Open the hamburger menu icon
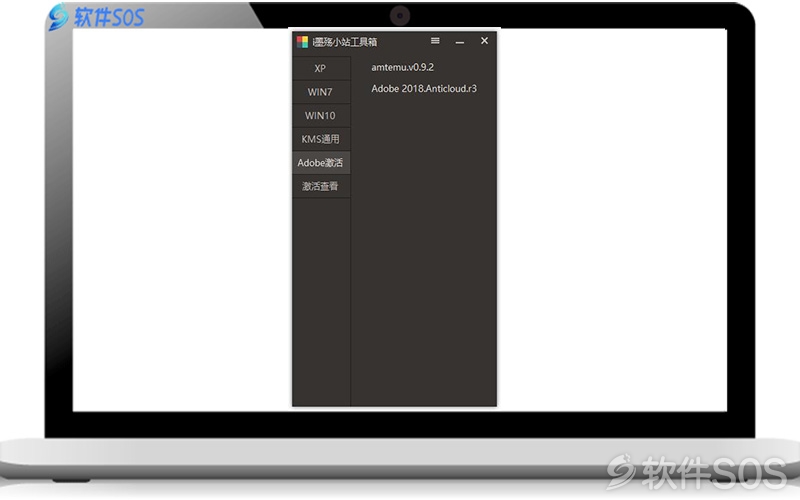Image resolution: width=800 pixels, height=500 pixels. coord(435,41)
